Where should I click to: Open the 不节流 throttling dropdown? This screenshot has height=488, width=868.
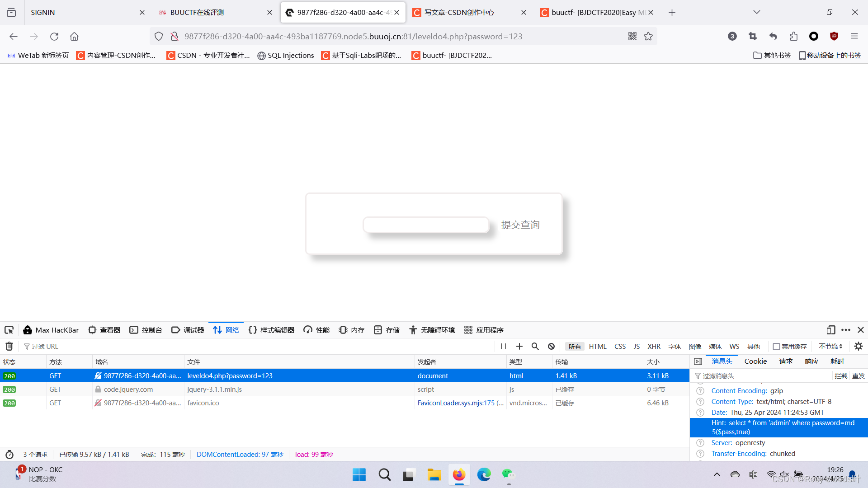tap(830, 347)
